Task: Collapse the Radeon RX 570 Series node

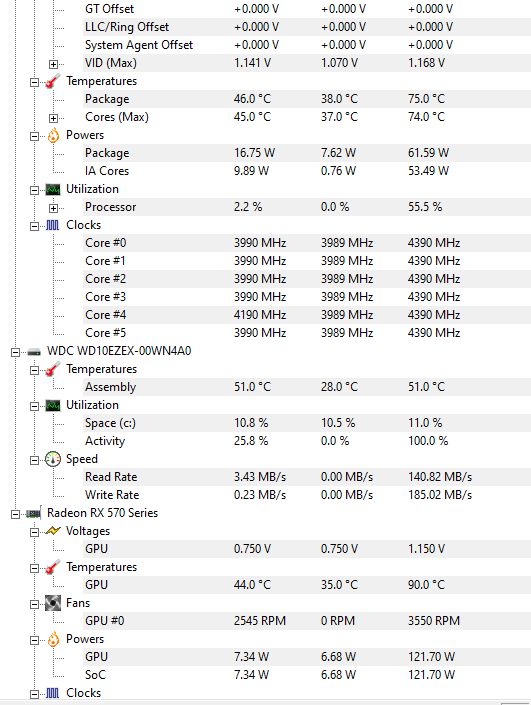Action: [x=15, y=514]
